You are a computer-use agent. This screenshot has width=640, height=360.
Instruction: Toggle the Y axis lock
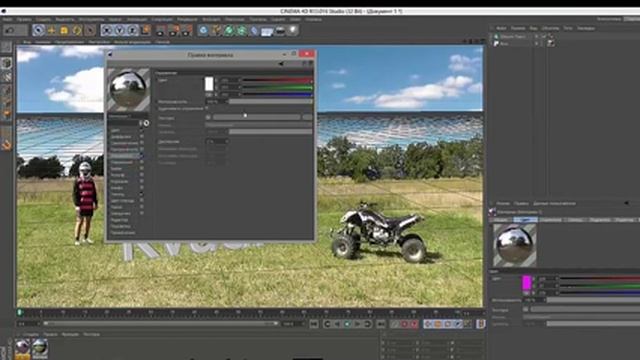[120, 30]
